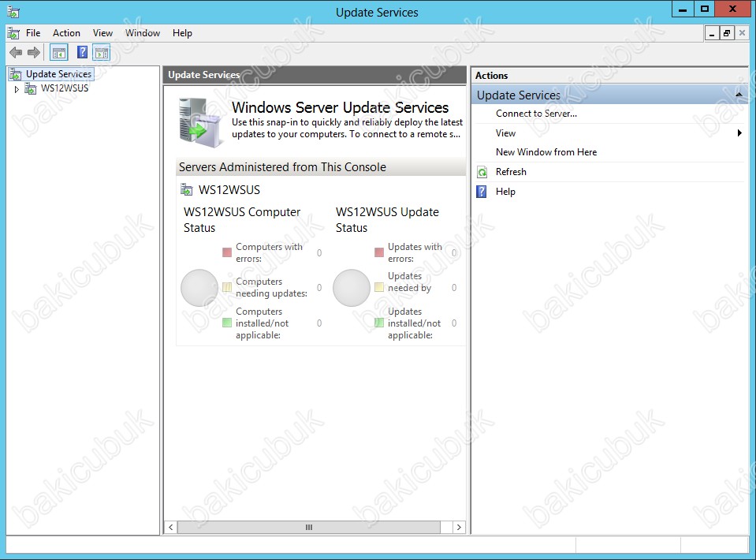Click the Computers installed/not applicable label
The width and height of the screenshot is (756, 560).
click(x=263, y=323)
